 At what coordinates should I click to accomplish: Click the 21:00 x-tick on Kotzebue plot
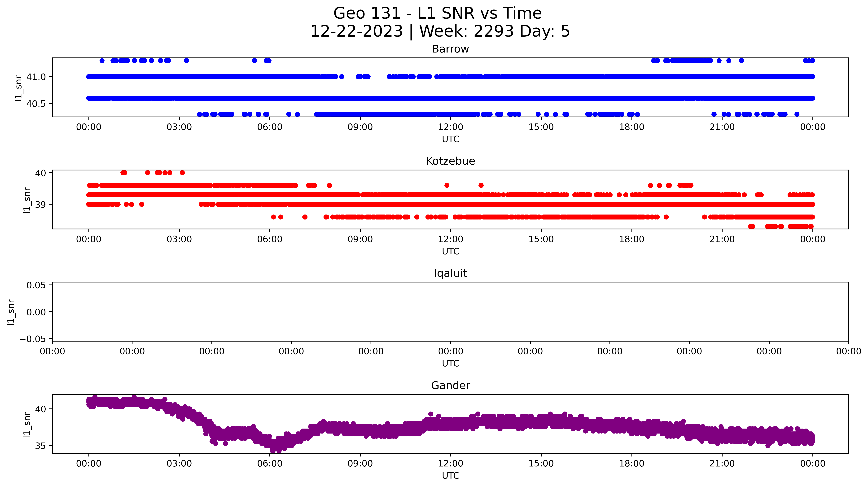722,240
